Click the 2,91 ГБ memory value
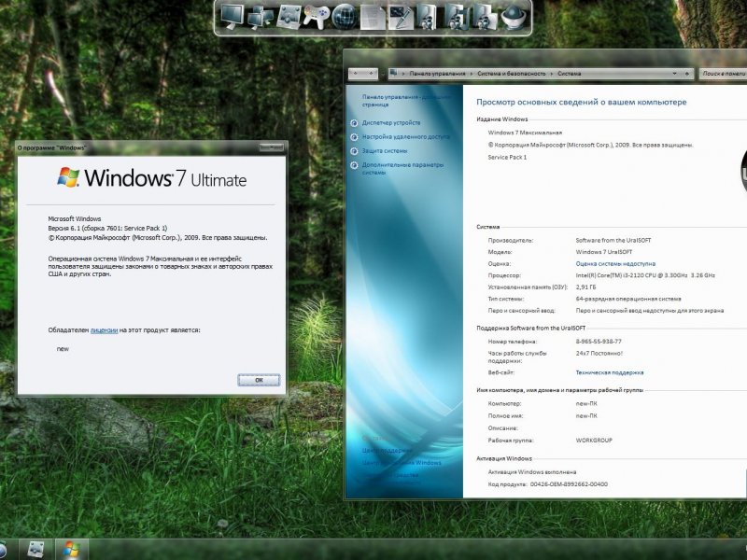Viewport: 747px width, 560px height. [585, 287]
